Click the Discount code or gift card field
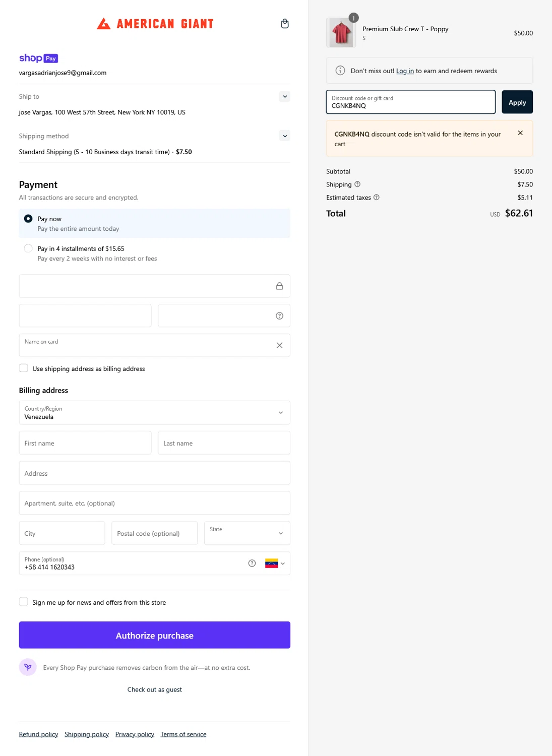552x756 pixels. coord(411,102)
